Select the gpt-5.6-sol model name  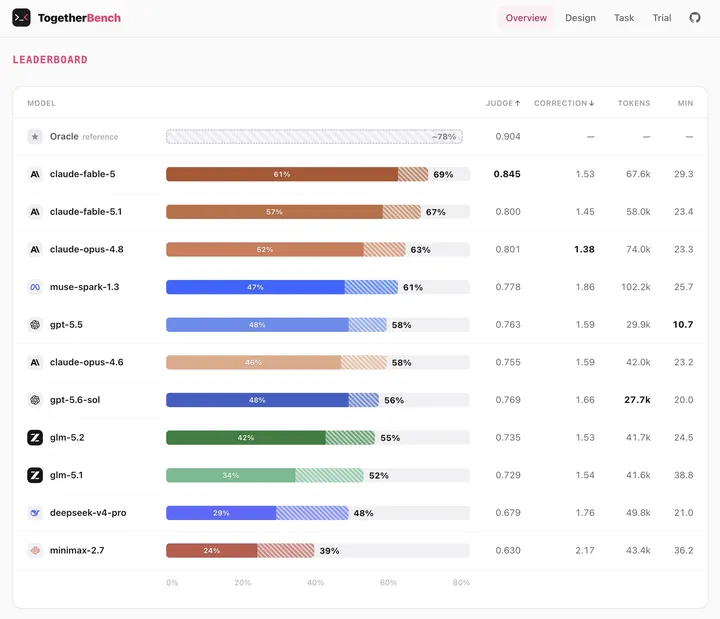click(x=75, y=400)
